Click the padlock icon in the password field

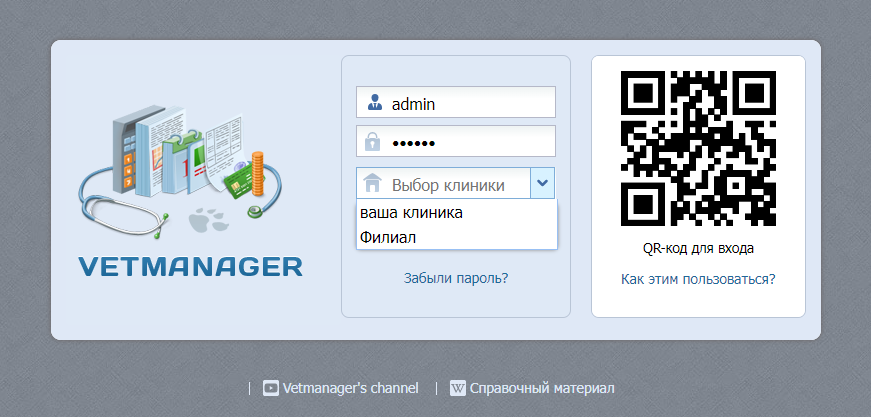[x=372, y=142]
